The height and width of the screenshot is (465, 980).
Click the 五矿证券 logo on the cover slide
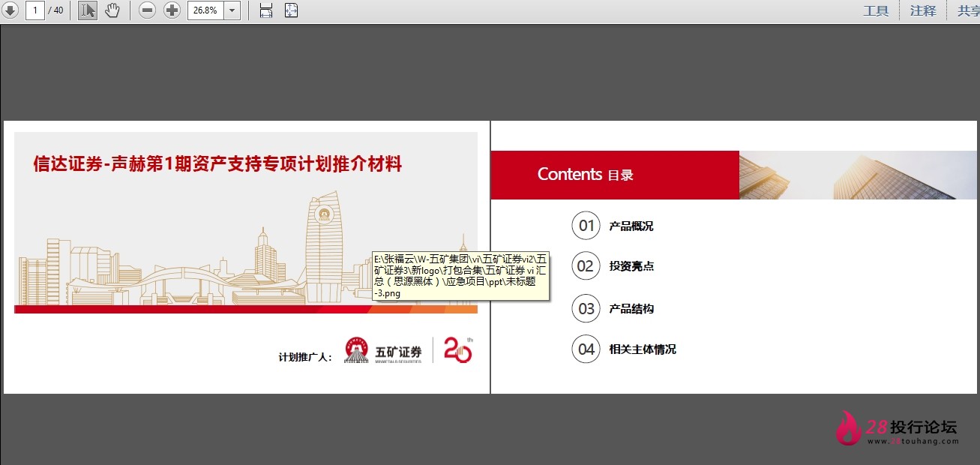(x=383, y=350)
